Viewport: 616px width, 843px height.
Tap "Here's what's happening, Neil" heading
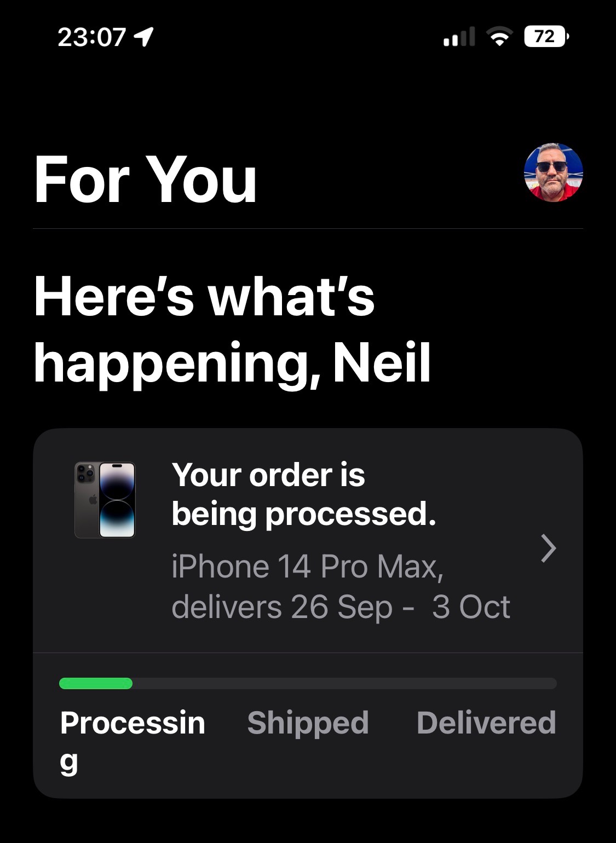(232, 330)
